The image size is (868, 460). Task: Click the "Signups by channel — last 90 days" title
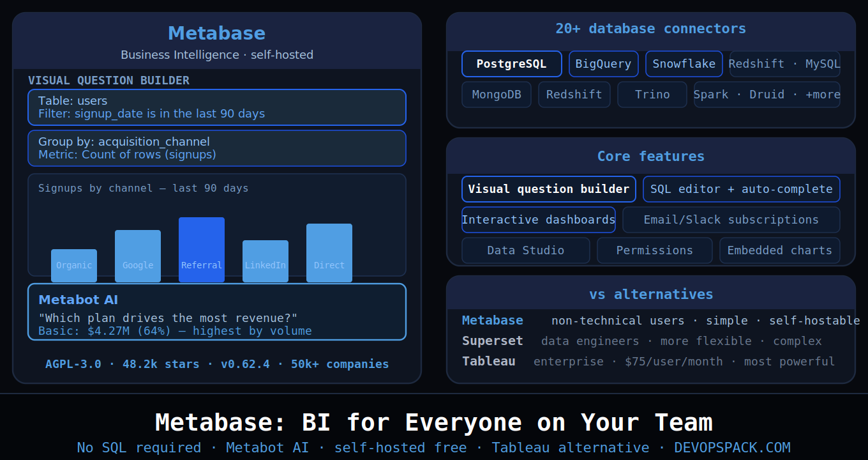[144, 188]
